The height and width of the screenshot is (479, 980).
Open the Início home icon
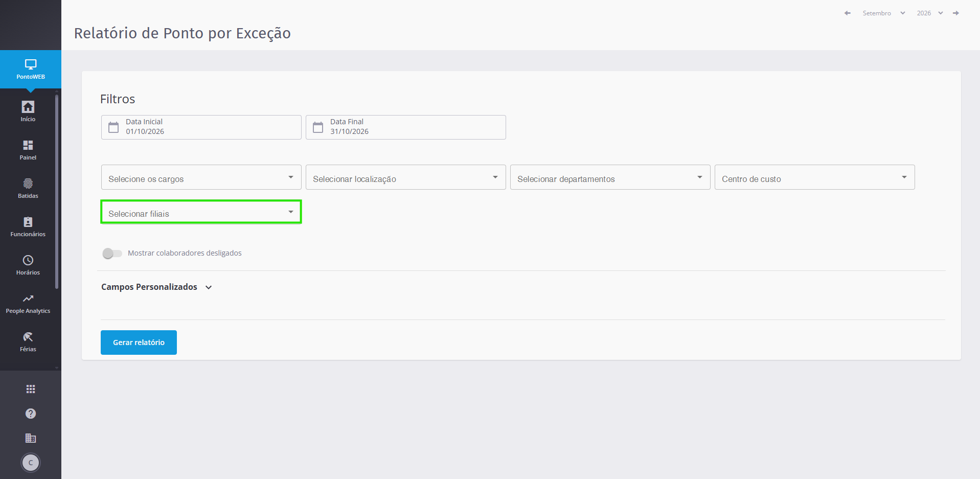tap(28, 107)
